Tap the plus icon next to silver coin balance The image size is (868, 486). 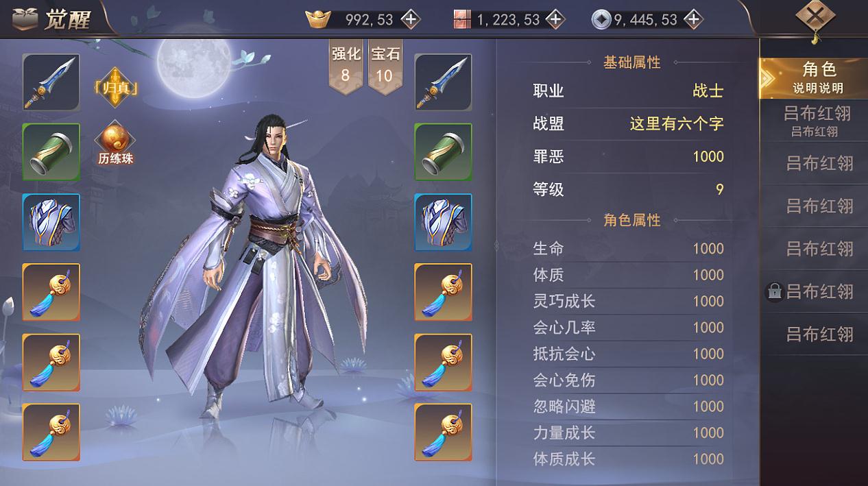pos(693,19)
